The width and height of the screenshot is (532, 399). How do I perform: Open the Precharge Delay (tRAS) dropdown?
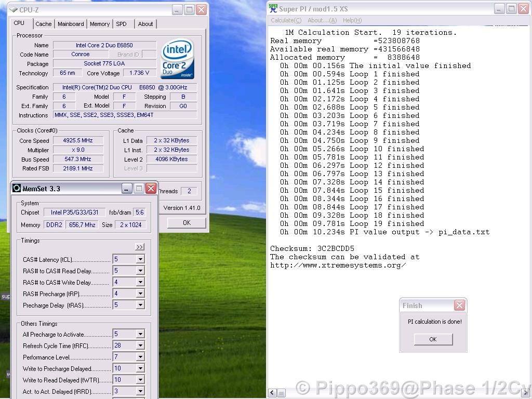pos(140,305)
